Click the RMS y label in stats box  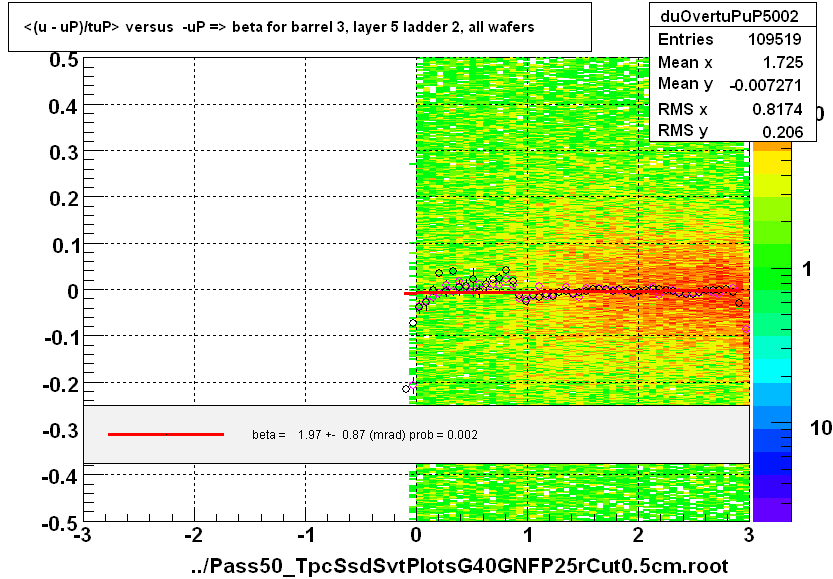(683, 130)
